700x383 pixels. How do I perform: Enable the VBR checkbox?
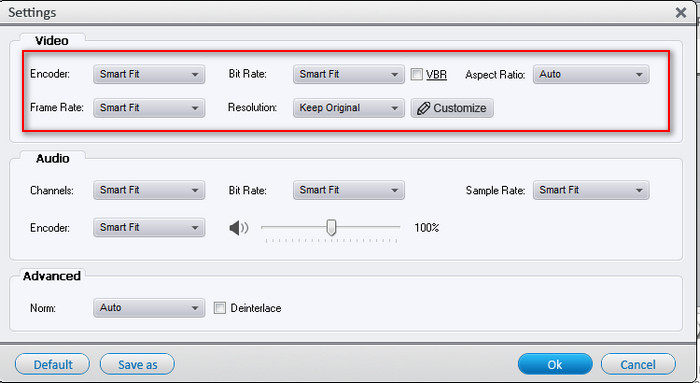point(417,74)
